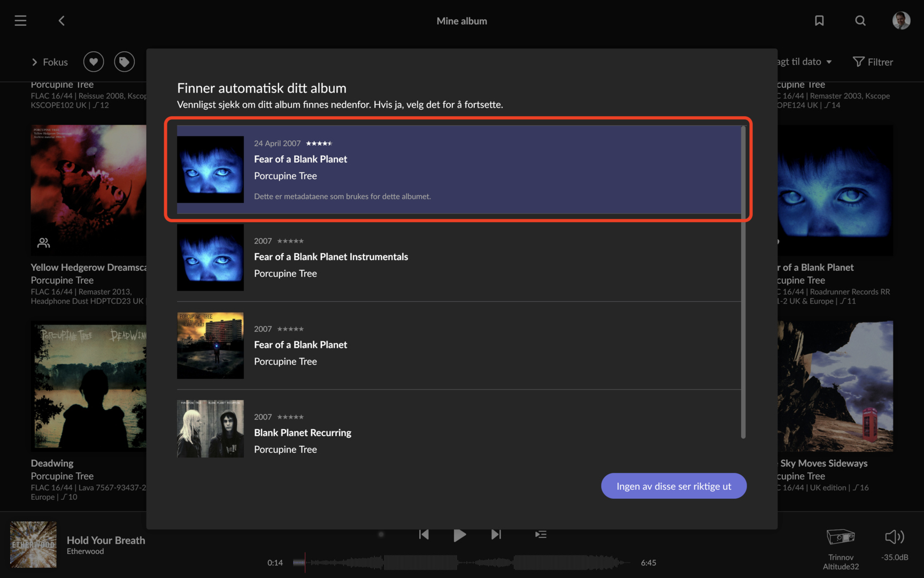Click Blank Planet Recurring cover thumbnail

click(210, 429)
